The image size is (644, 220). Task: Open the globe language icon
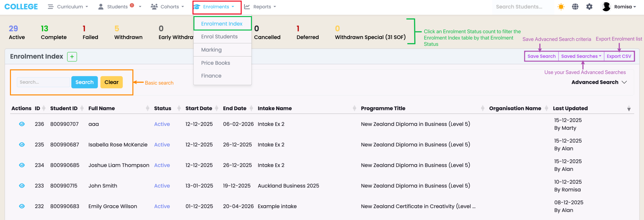click(575, 7)
